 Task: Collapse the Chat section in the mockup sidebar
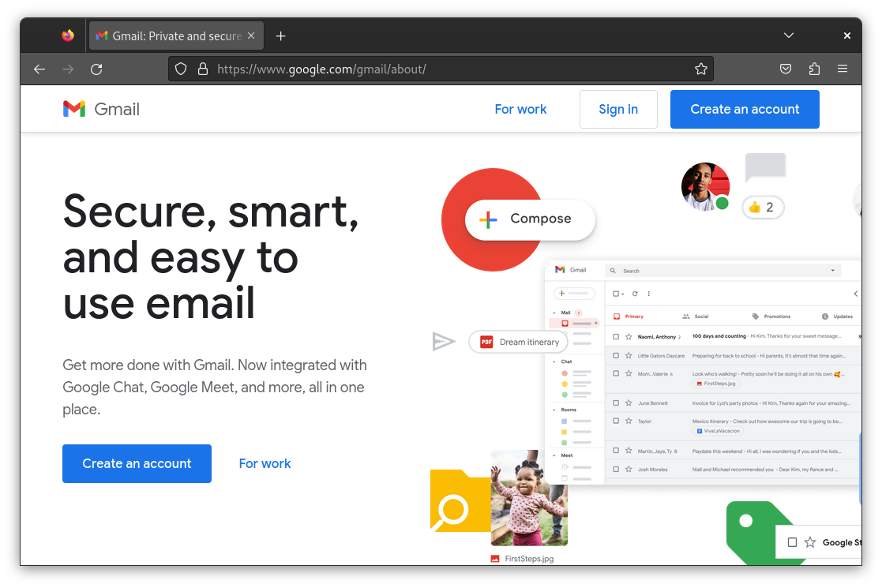553,361
